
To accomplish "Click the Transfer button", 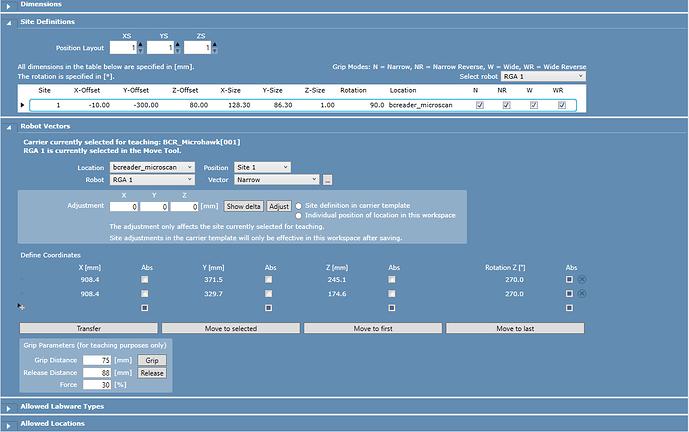I will click(89, 328).
